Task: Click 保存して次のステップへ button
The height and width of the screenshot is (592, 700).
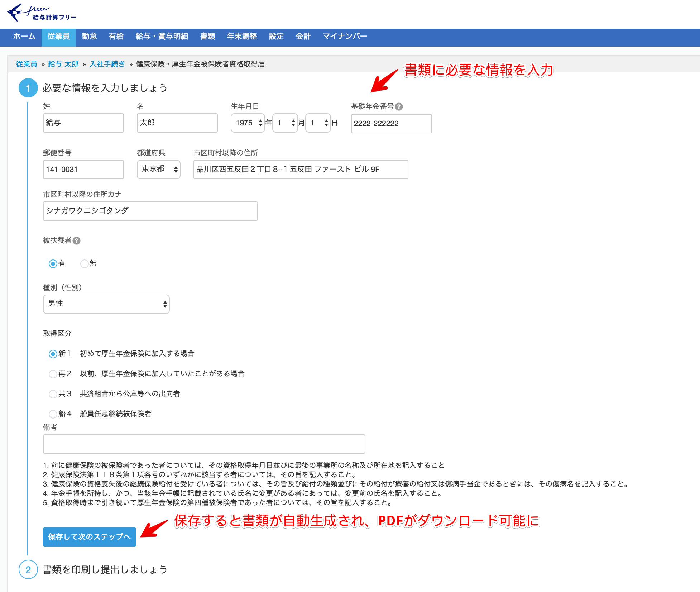Action: (89, 537)
